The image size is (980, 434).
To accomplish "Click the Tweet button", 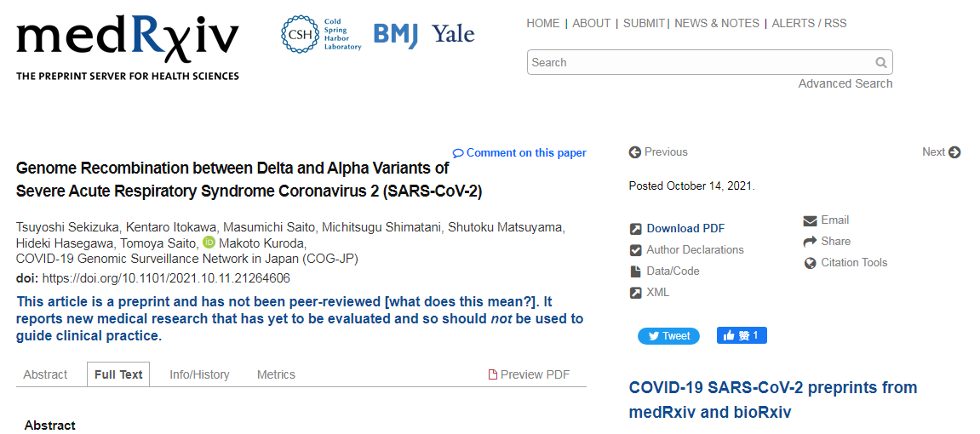I will pyautogui.click(x=668, y=336).
